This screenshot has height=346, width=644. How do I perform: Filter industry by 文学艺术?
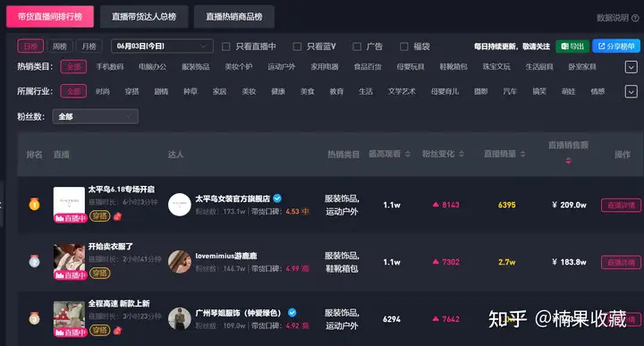pyautogui.click(x=402, y=91)
